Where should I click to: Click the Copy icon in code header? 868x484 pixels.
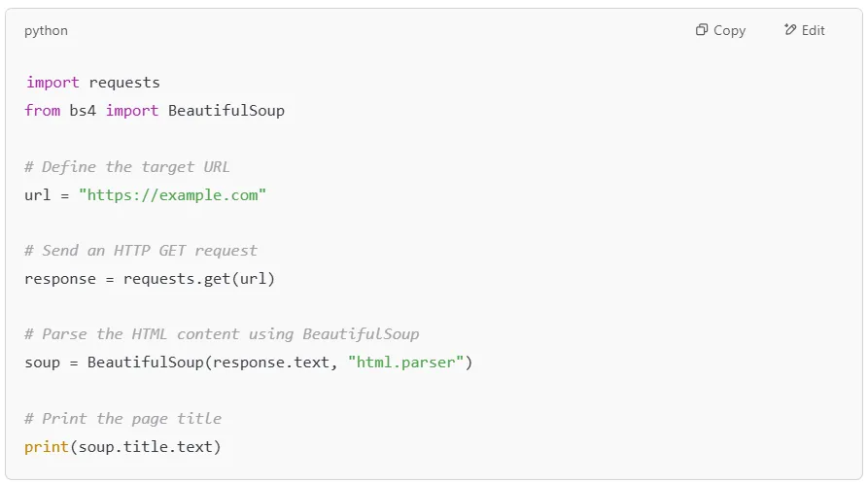pos(702,30)
